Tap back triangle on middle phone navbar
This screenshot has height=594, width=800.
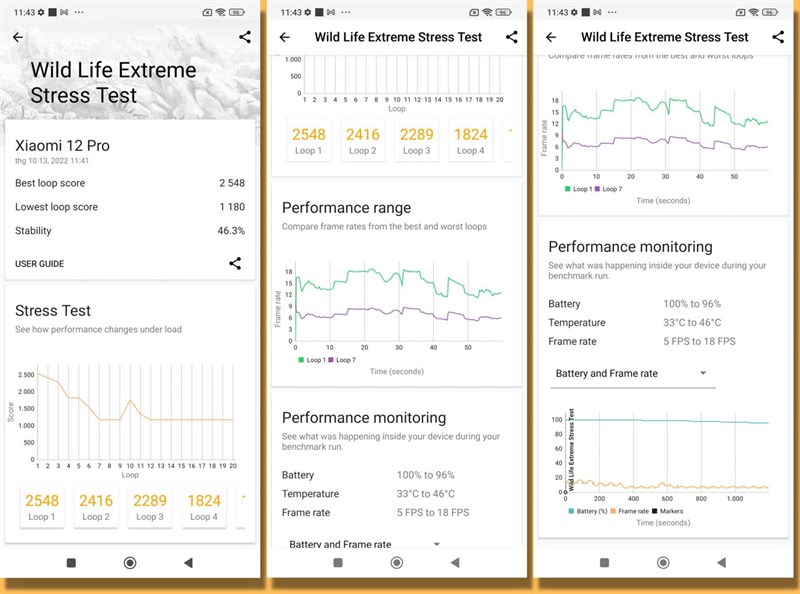tap(455, 563)
